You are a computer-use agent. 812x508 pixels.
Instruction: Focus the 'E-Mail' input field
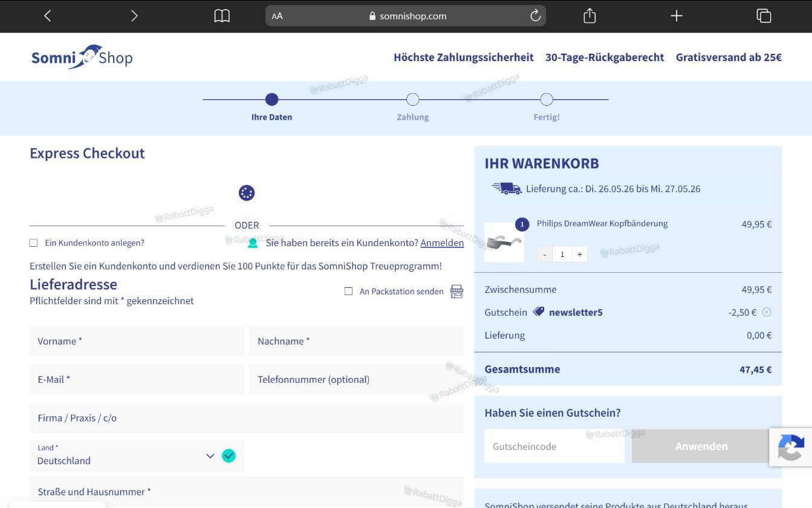click(x=137, y=379)
